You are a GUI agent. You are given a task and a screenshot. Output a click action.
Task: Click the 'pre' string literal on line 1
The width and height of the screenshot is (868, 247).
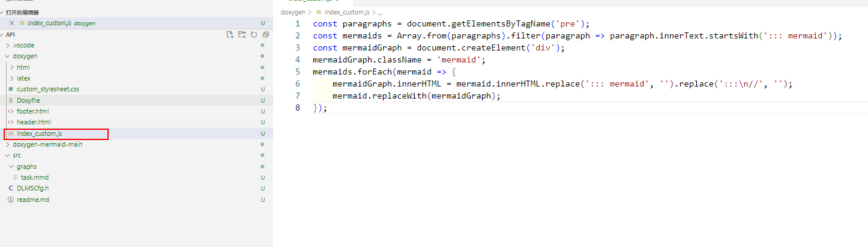pos(568,24)
